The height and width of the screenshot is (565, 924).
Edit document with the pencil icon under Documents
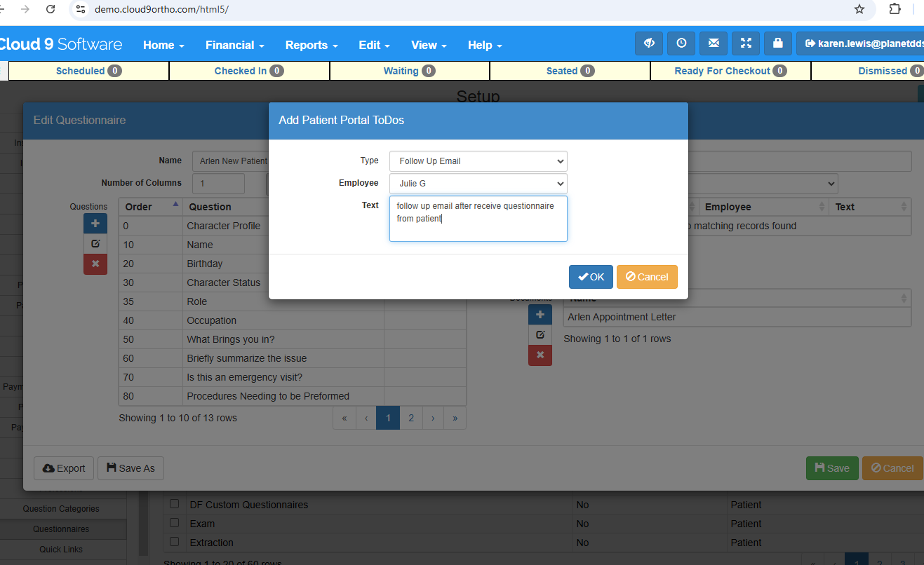point(540,335)
